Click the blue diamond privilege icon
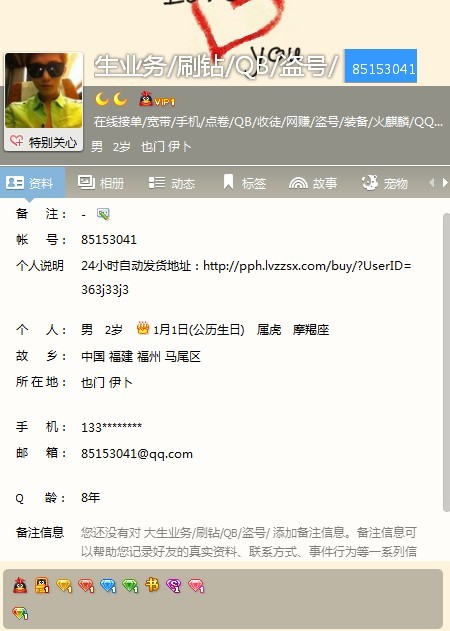This screenshot has width=450, height=631. click(108, 586)
